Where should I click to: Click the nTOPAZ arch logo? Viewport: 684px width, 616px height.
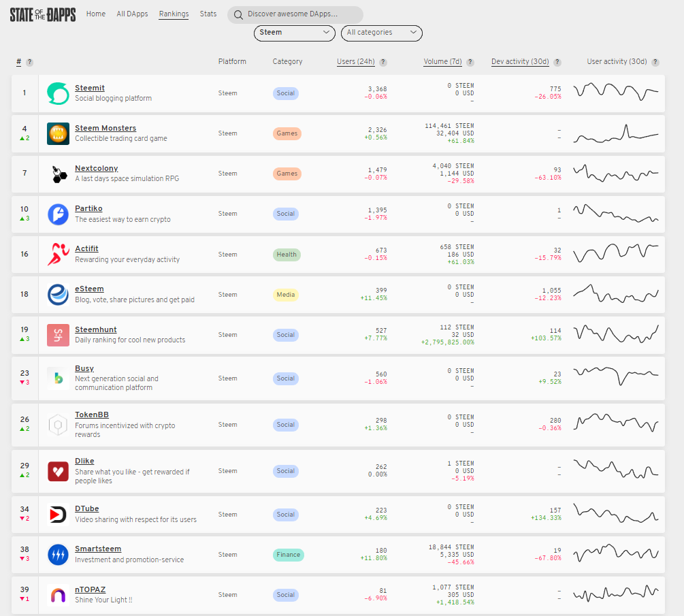tap(58, 595)
